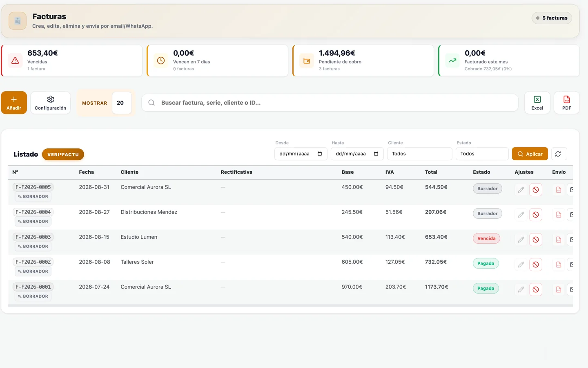This screenshot has height=368, width=588.
Task: Send invoice F-F2026-0005 by email icon
Action: pyautogui.click(x=571, y=190)
